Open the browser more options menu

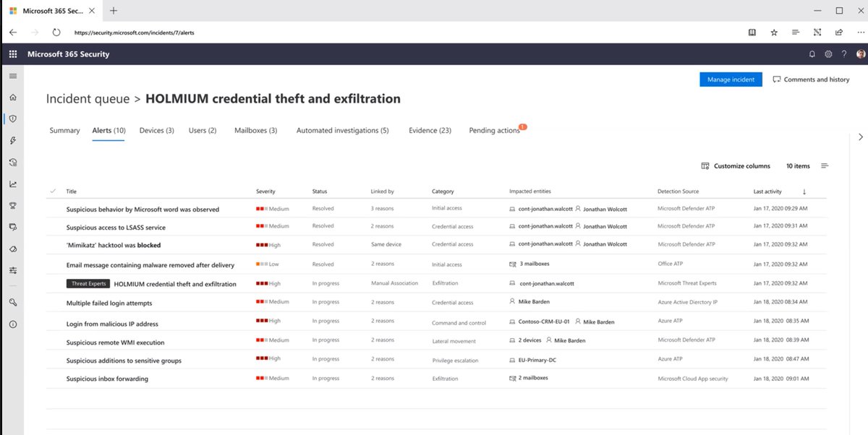click(859, 33)
